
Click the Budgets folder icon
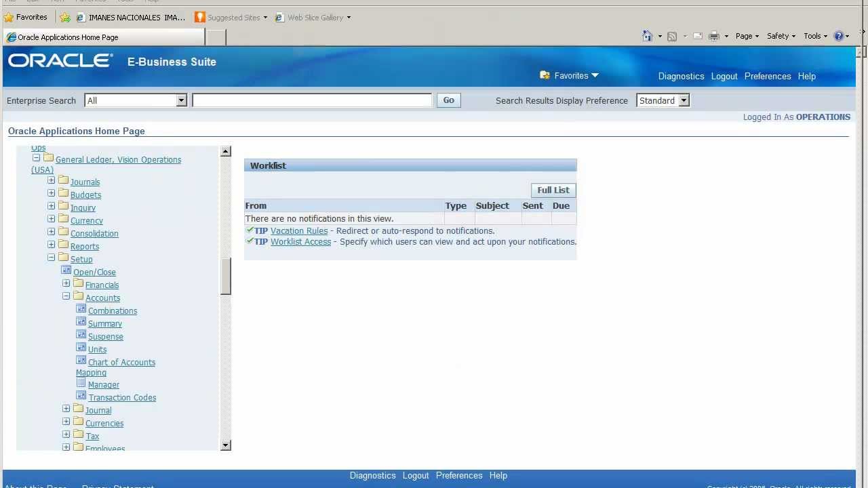[64, 193]
